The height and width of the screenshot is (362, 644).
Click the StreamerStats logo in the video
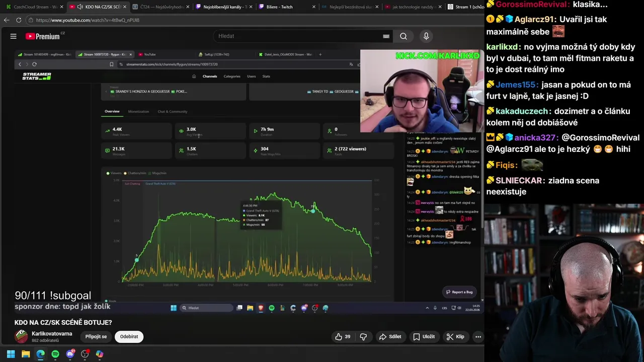pyautogui.click(x=36, y=76)
